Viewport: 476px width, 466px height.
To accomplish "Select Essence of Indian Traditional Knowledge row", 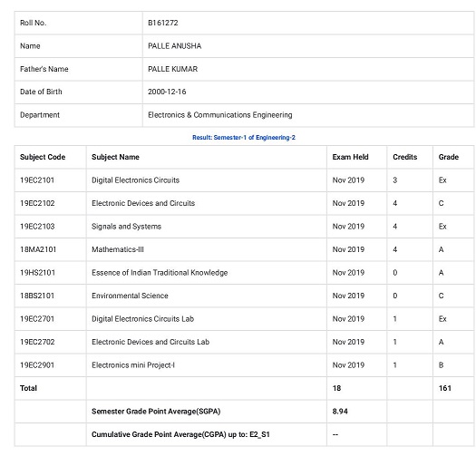I will pos(244,273).
